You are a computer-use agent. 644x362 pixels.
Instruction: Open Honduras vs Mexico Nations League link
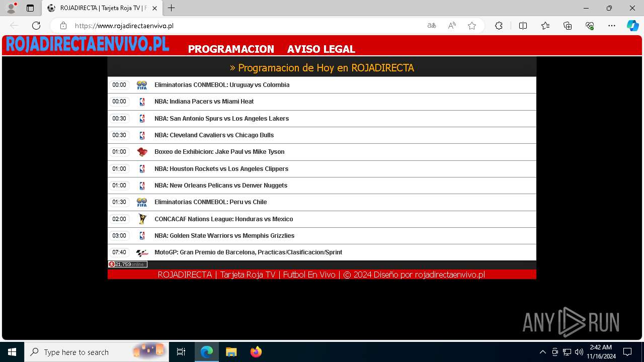223,219
